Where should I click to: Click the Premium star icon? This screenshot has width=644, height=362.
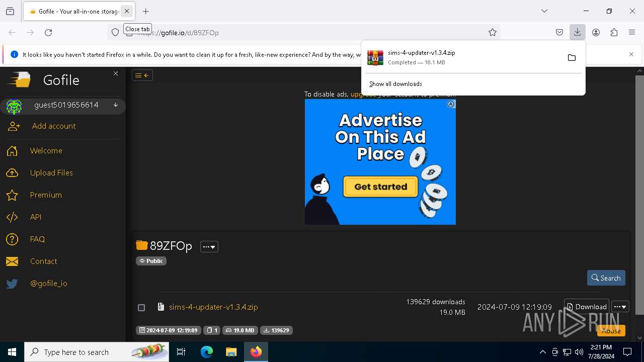[12, 195]
